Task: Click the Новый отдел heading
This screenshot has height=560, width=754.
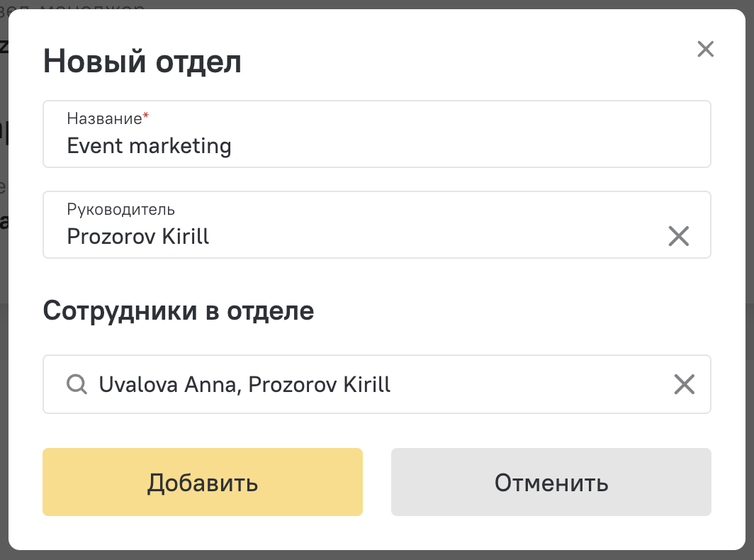Action: click(x=142, y=62)
